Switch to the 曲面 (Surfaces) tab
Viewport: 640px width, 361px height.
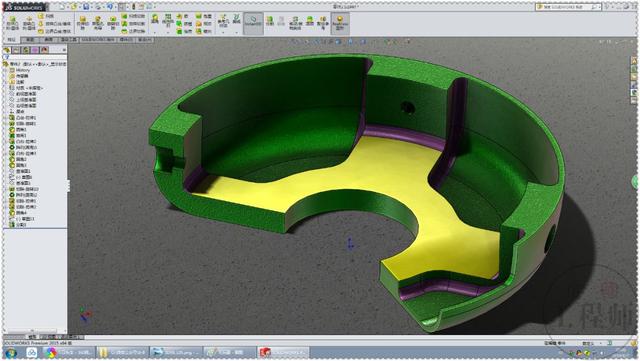coord(49,40)
